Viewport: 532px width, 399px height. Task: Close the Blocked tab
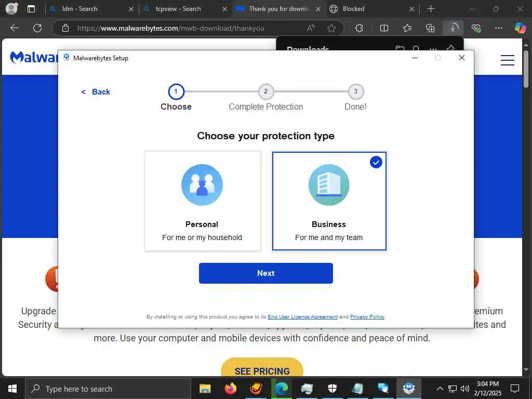coord(411,9)
